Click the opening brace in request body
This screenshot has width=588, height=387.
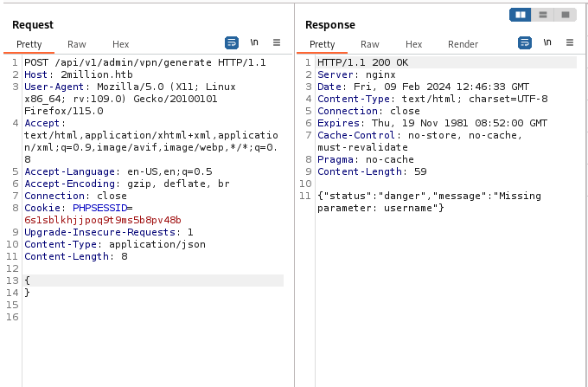28,281
